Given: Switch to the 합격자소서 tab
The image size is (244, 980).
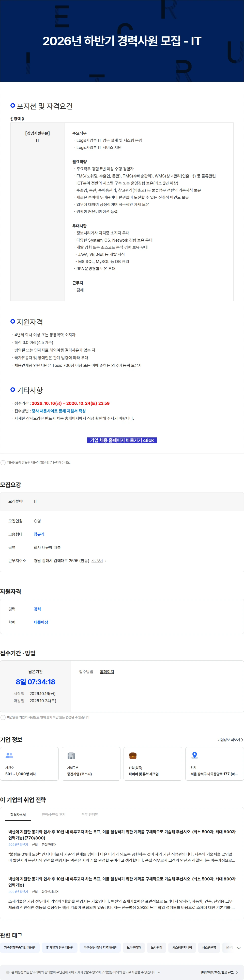Looking at the screenshot, I should [x=18, y=815].
